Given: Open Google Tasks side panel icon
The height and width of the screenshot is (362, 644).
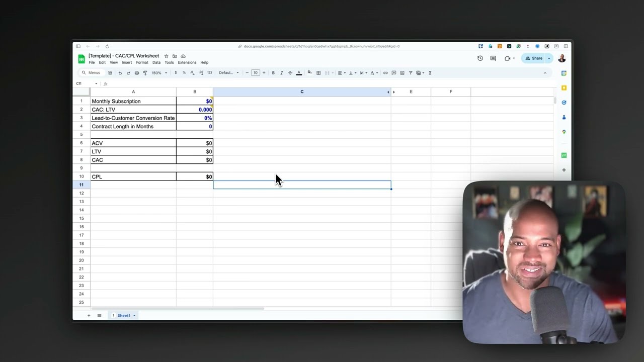Looking at the screenshot, I should [564, 103].
